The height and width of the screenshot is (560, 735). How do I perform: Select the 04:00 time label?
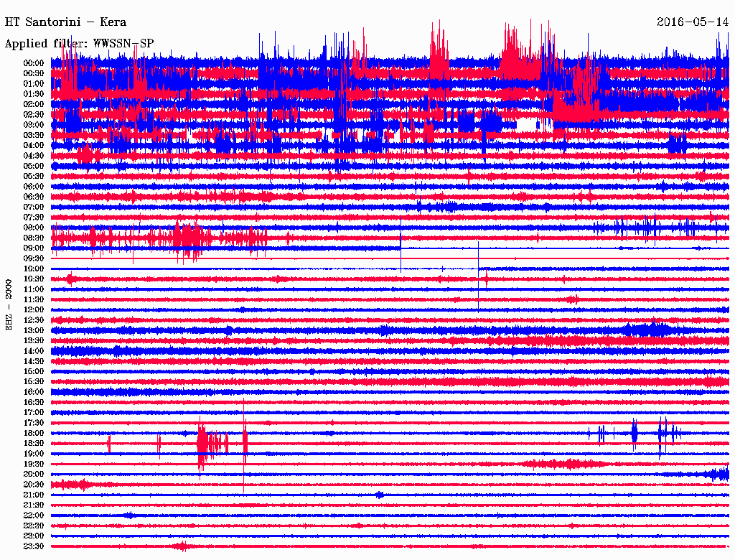34,146
